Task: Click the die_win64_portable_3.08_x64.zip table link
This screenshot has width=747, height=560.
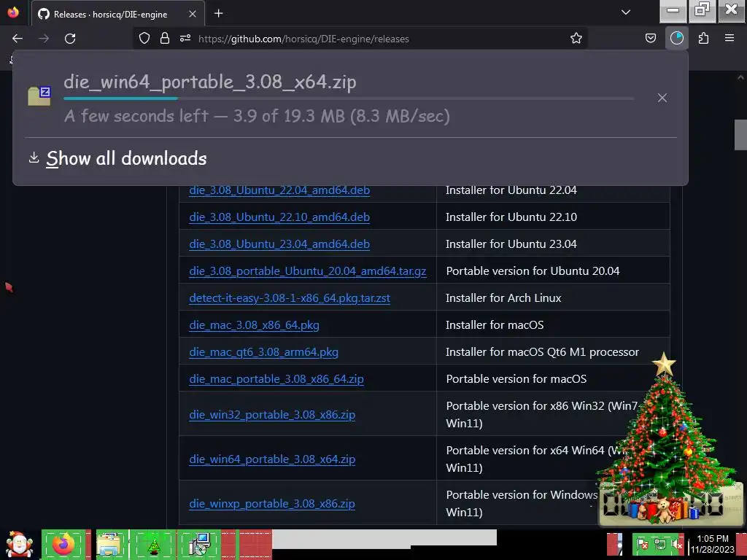Action: (x=272, y=459)
